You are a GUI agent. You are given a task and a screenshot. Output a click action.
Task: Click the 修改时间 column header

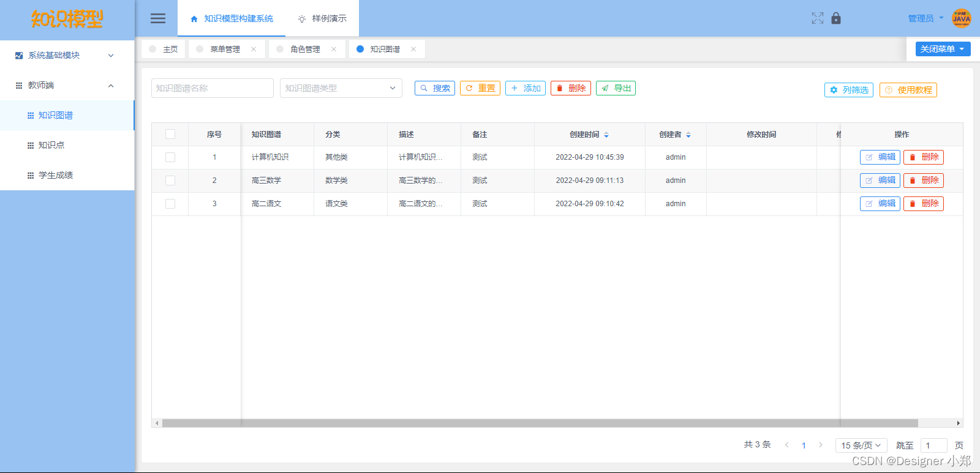(761, 135)
